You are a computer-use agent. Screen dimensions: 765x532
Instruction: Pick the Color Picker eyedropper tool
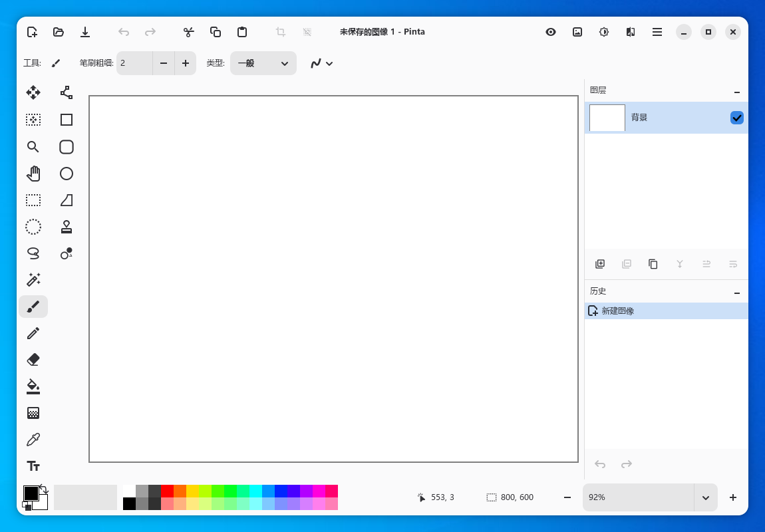(33, 440)
